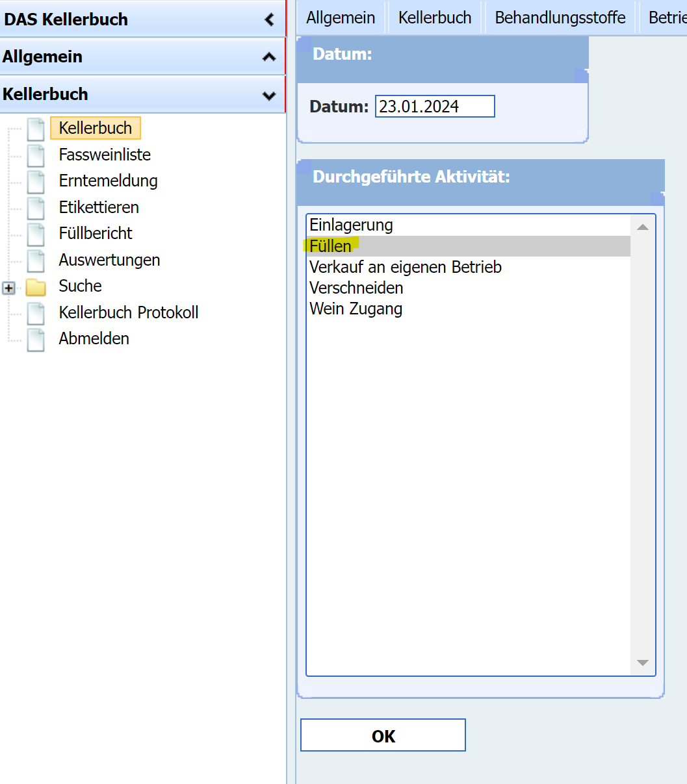Open Kellerbuch Protokoll tree entry
Screen dimensions: 687x784
[x=128, y=312]
